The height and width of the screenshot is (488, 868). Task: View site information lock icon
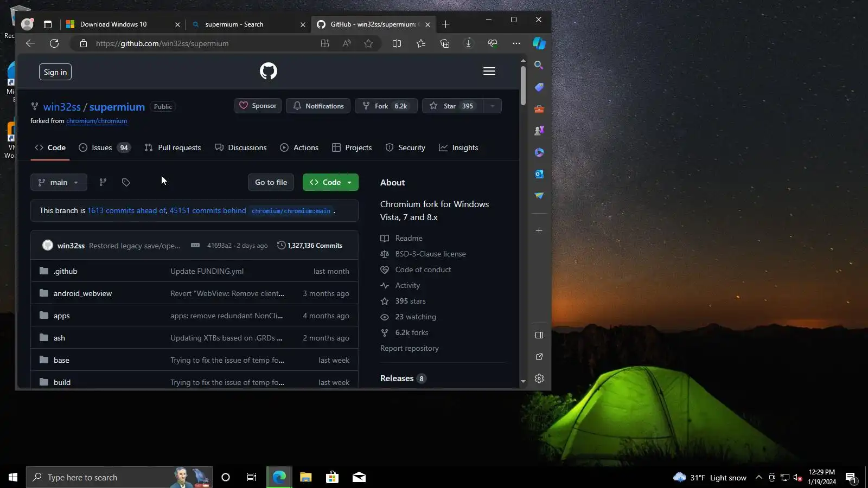pos(84,43)
